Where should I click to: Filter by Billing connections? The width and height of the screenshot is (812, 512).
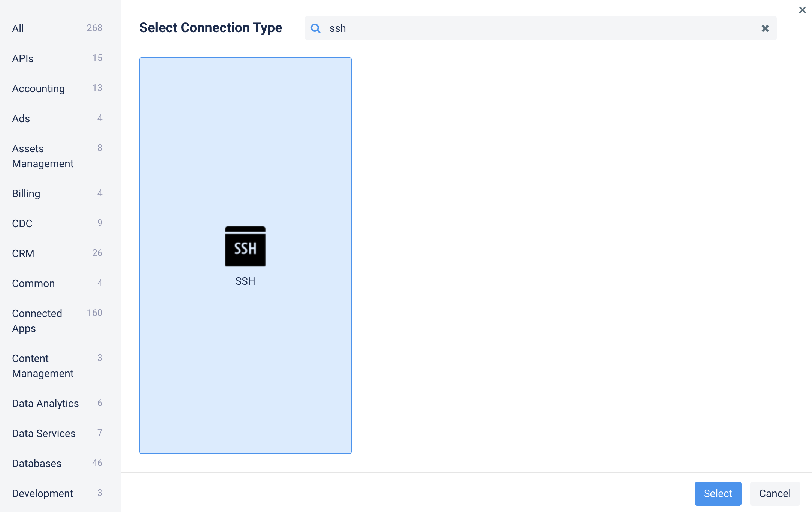pyautogui.click(x=25, y=193)
